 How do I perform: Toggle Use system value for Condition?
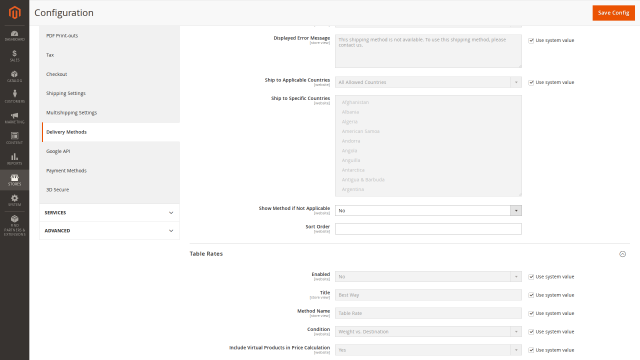point(531,332)
